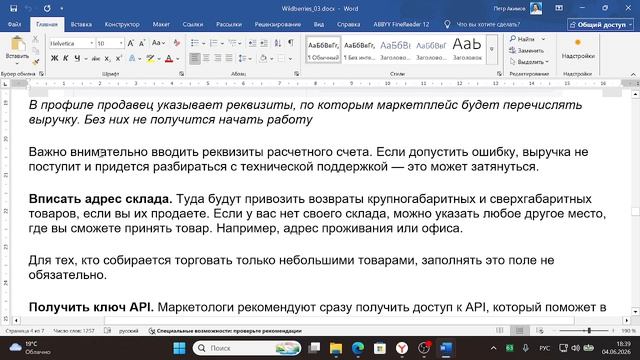Toggle italic with the К button

[x=66, y=59]
